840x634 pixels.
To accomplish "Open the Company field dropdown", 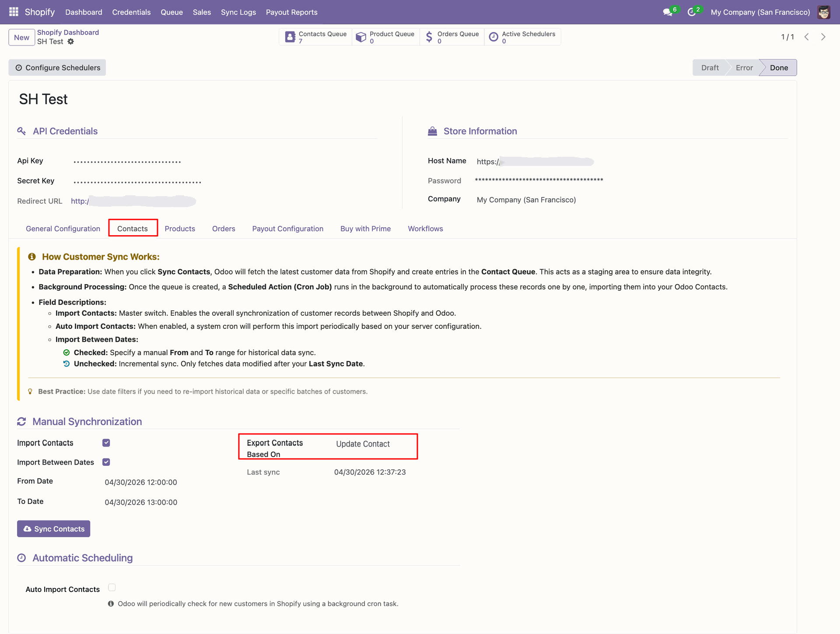I will point(526,200).
